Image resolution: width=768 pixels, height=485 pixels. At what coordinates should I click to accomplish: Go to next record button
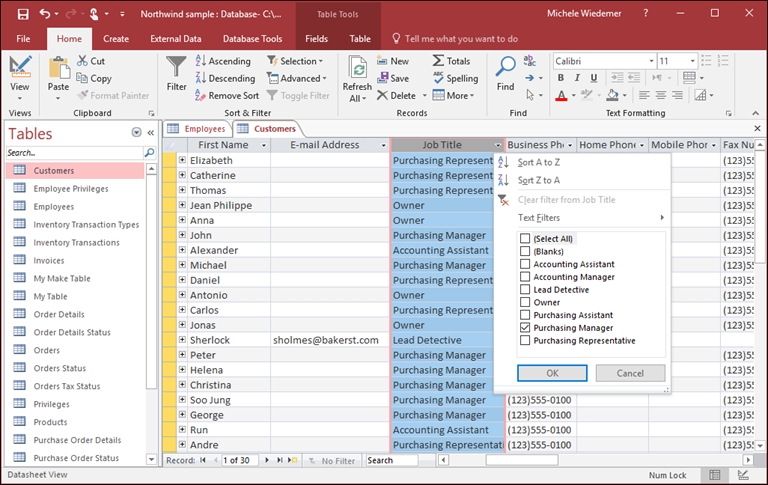click(267, 460)
